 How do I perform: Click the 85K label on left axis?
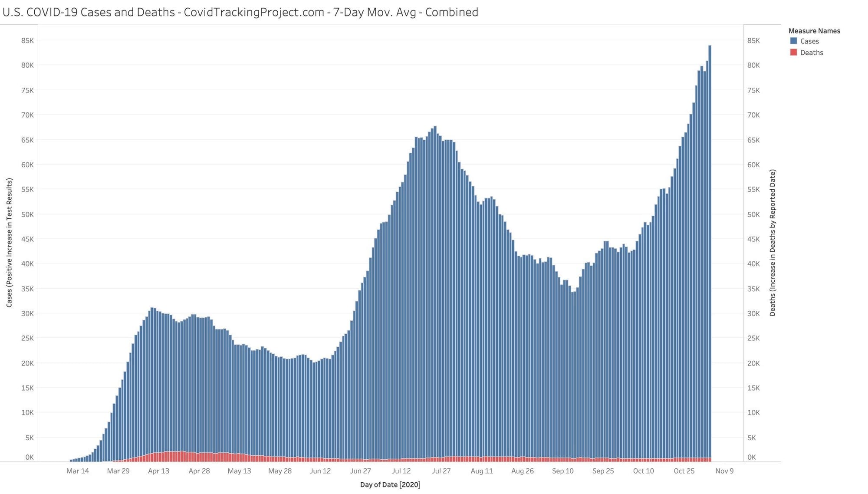(x=27, y=41)
